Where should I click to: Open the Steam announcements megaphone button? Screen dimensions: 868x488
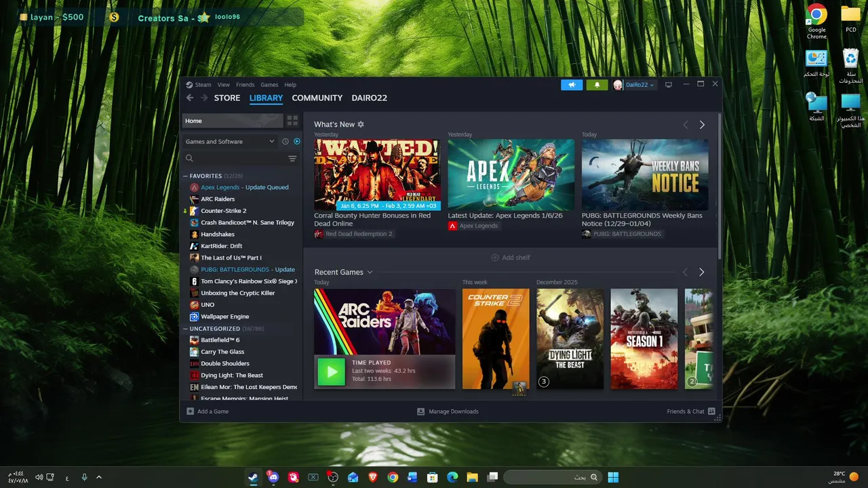[x=572, y=85]
